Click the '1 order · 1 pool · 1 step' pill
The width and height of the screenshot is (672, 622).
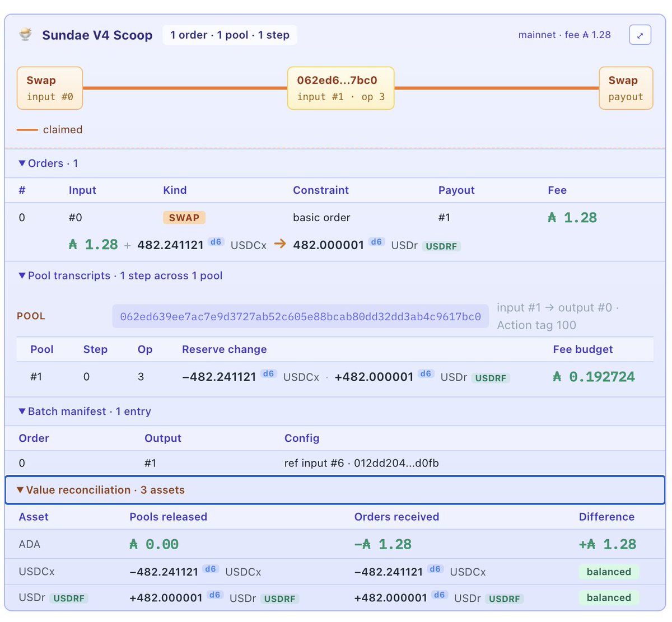pyautogui.click(x=230, y=35)
